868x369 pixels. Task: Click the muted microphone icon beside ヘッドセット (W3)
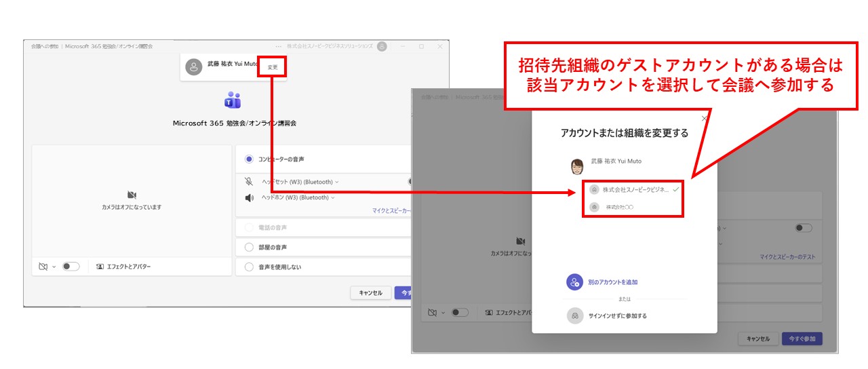(x=249, y=182)
